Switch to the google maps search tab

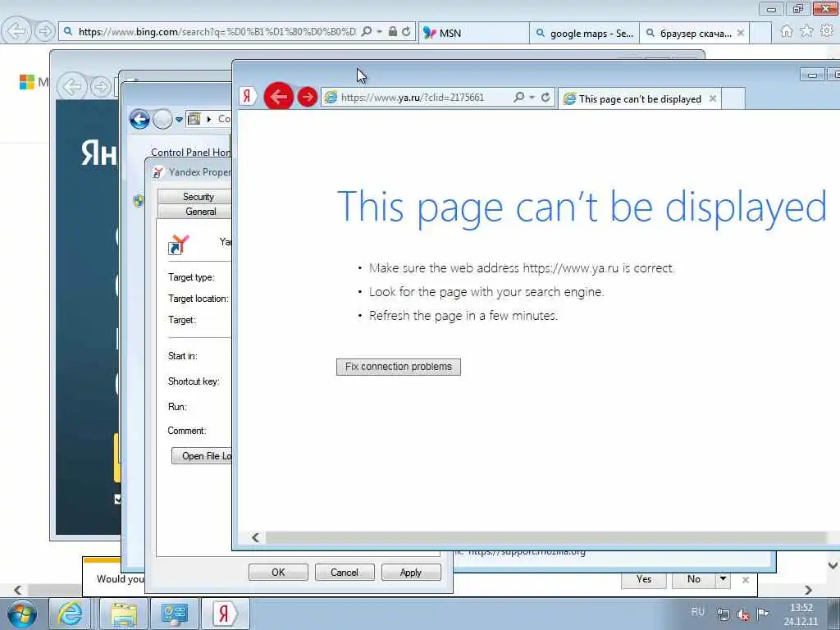pos(584,33)
